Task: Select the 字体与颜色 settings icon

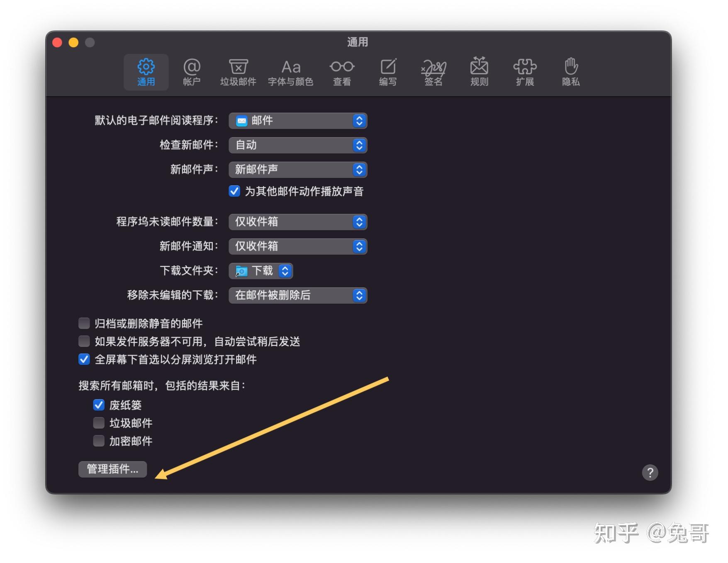Action: tap(290, 72)
